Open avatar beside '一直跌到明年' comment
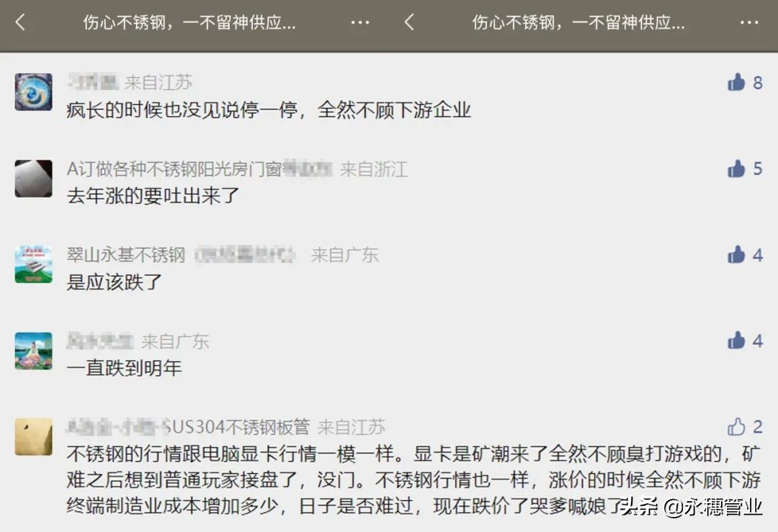The width and height of the screenshot is (778, 532). [x=33, y=351]
